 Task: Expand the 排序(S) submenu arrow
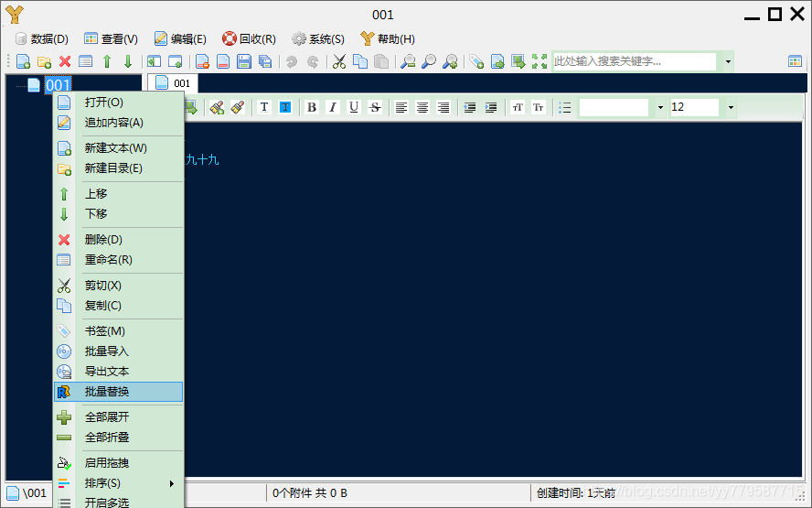(172, 483)
